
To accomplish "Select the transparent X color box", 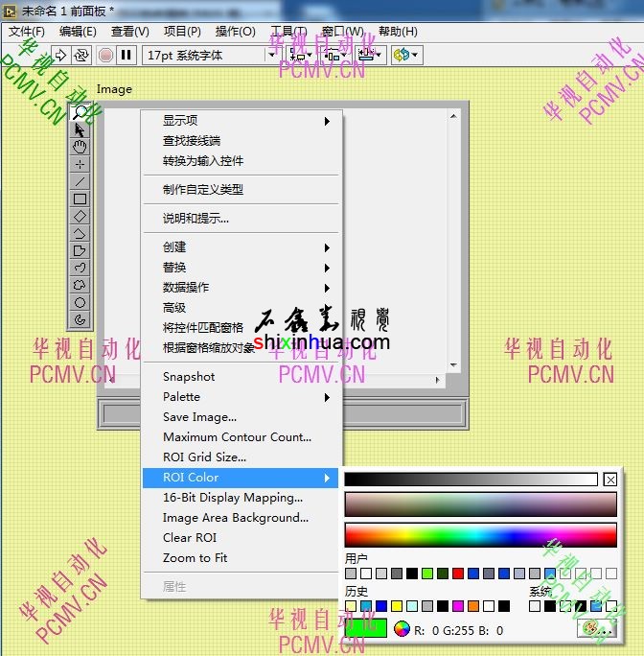I will (610, 480).
